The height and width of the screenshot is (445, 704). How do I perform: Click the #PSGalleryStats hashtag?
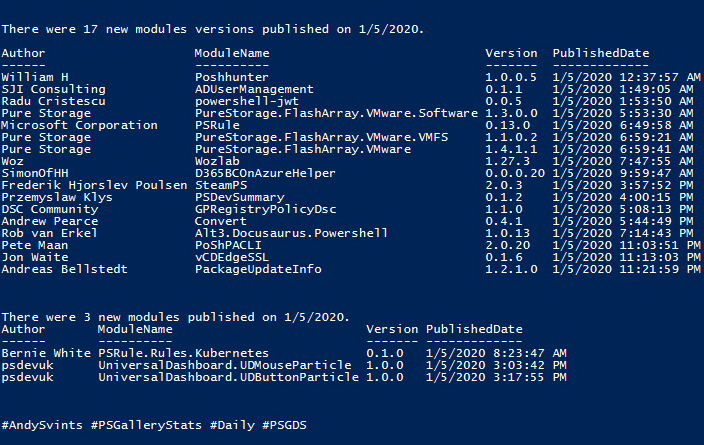pyautogui.click(x=146, y=425)
